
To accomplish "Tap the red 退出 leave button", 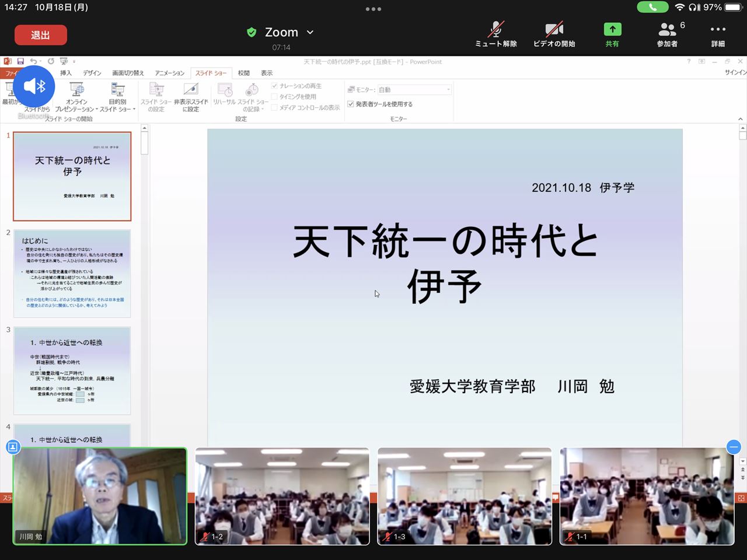I will [40, 35].
